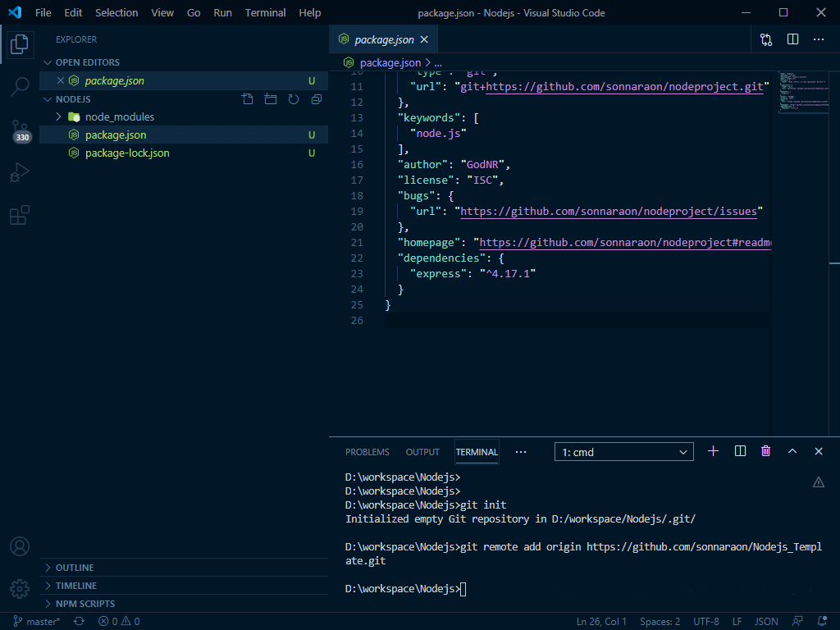
Task: Open the View menu
Action: pyautogui.click(x=162, y=12)
